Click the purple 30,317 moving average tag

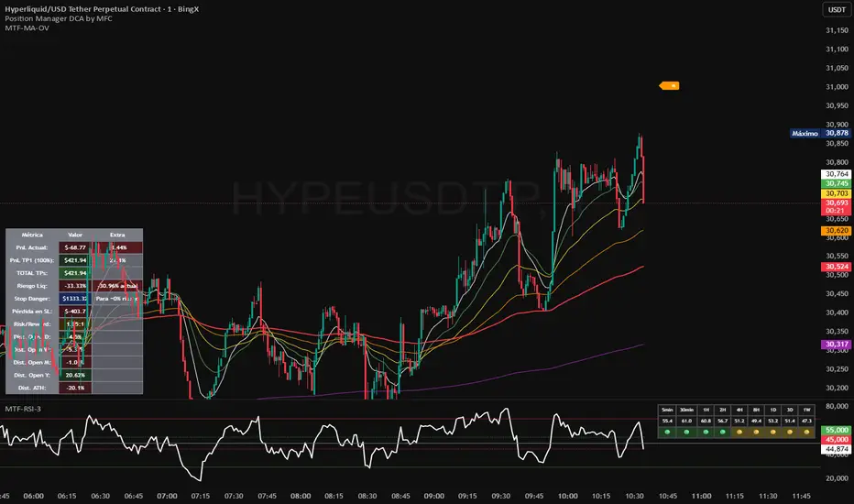(x=837, y=345)
